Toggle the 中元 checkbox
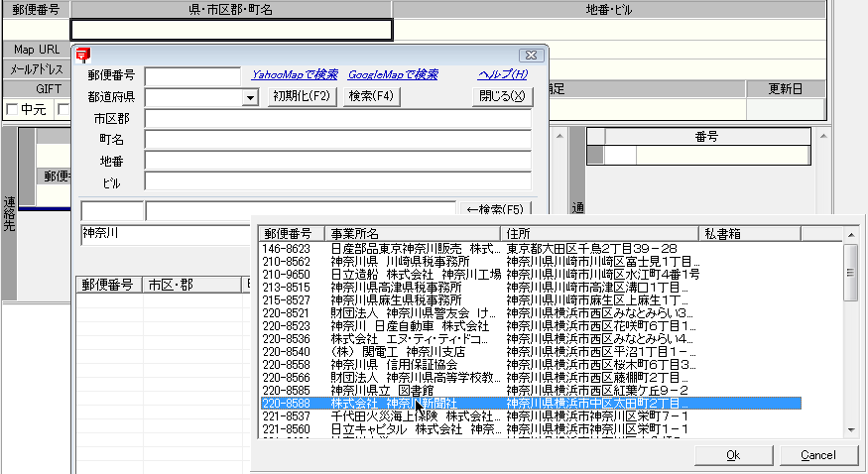This screenshot has width=868, height=474. pyautogui.click(x=12, y=109)
